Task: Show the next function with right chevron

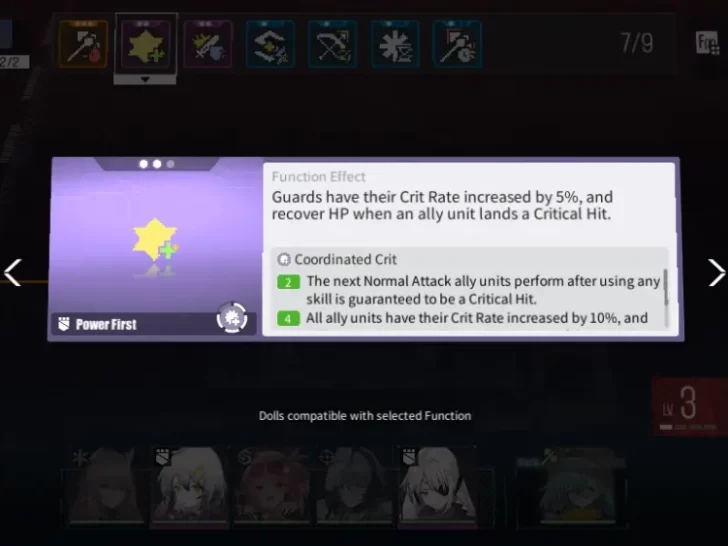Action: [716, 272]
